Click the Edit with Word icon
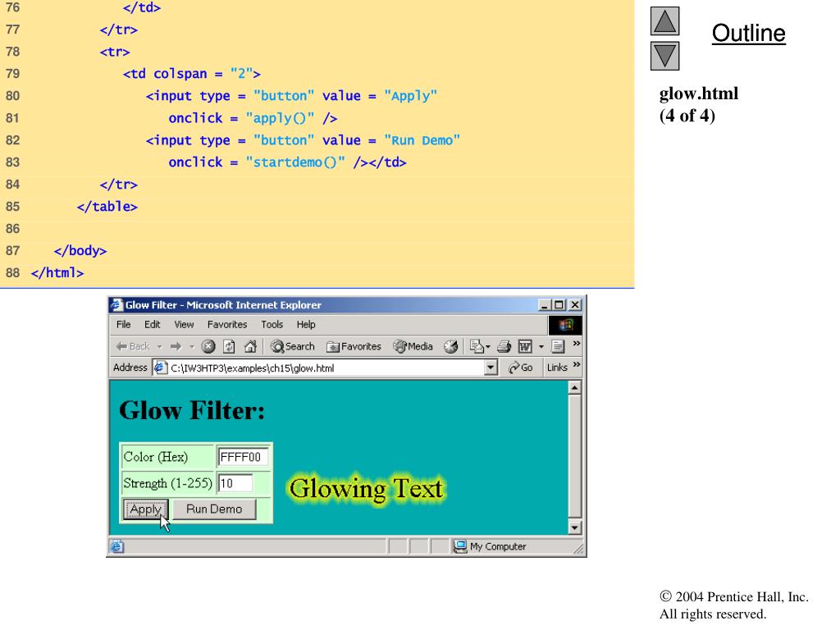Viewport: 840px width, 630px height. pos(525,347)
